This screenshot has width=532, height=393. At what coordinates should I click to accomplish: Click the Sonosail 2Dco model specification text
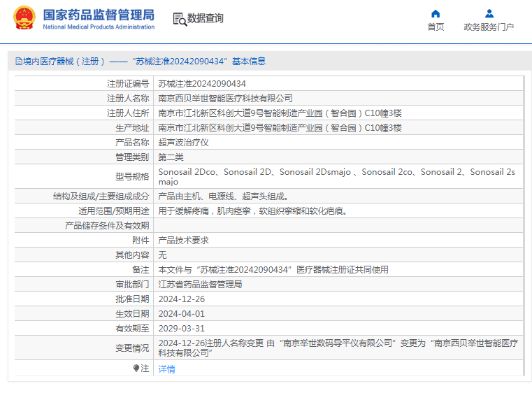coord(336,176)
